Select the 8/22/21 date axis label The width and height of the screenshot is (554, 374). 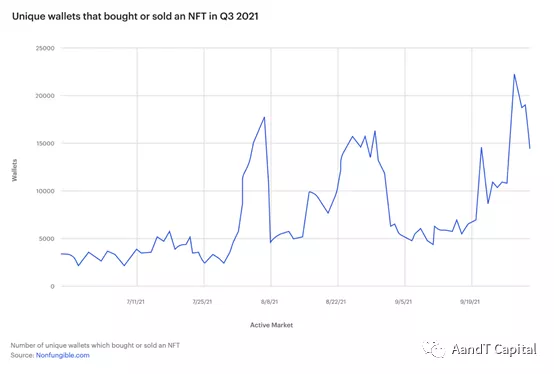(x=336, y=302)
